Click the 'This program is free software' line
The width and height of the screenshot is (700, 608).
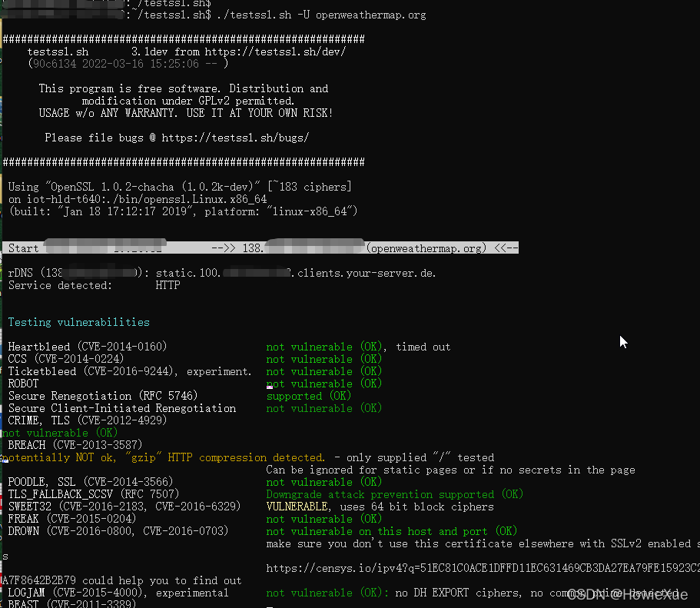point(183,88)
